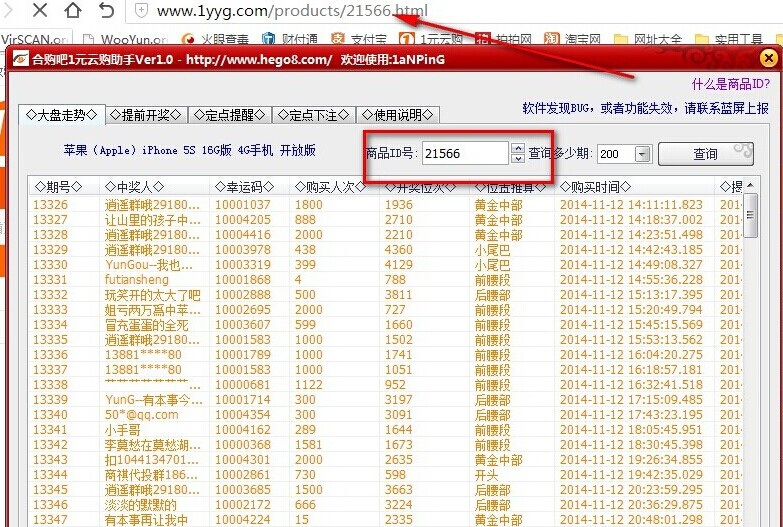
Task: Click lucky code 10000681
Action: (x=243, y=385)
